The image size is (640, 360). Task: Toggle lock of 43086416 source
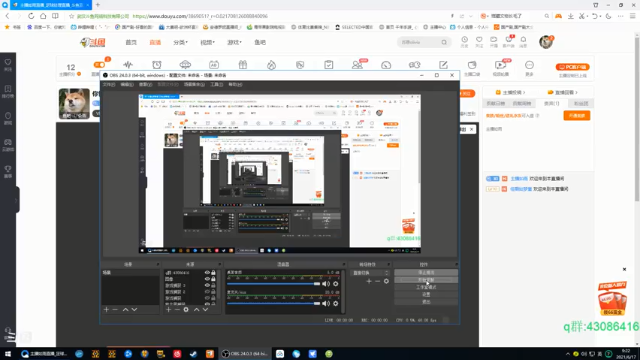point(213,273)
